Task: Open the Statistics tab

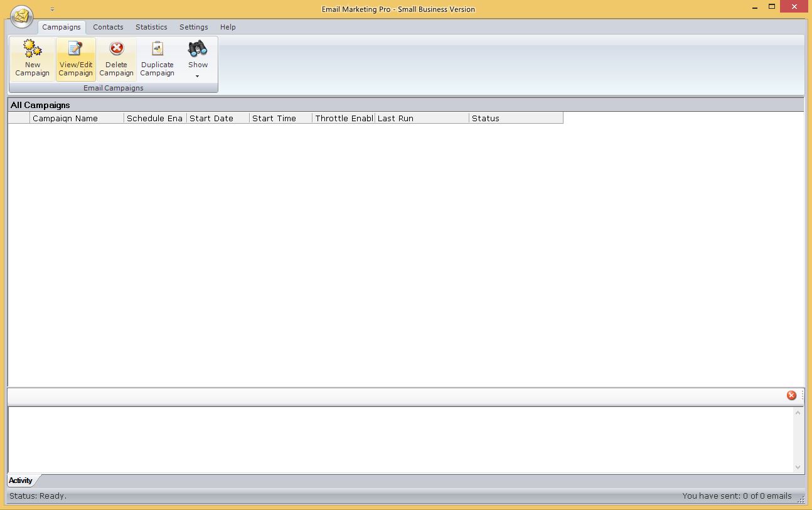Action: (x=151, y=26)
